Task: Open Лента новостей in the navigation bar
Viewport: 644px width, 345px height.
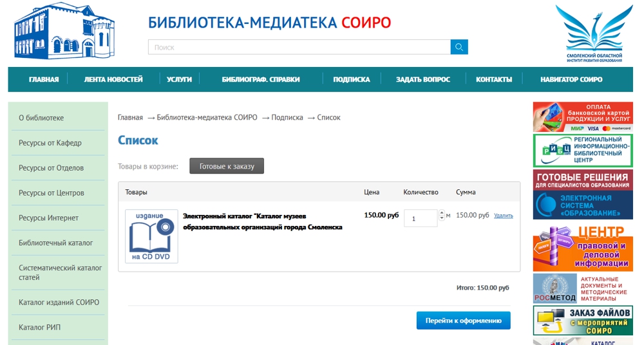Action: click(x=113, y=79)
